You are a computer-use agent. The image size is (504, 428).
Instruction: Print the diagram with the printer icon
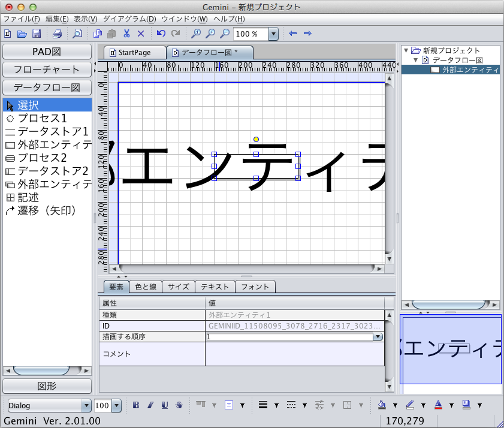(57, 34)
